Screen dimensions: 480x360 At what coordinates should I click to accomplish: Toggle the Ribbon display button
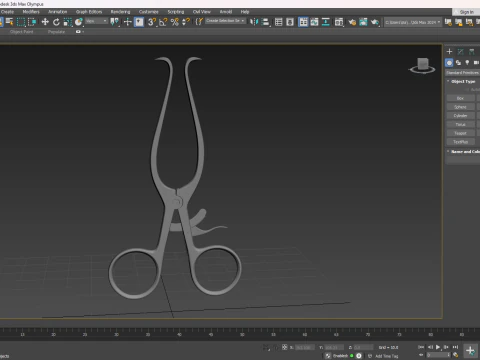[x=303, y=22]
